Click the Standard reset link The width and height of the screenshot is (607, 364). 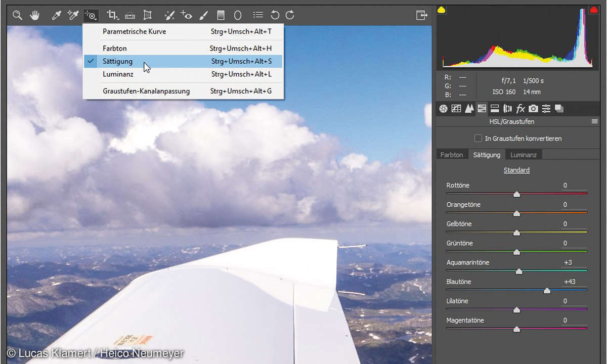tap(516, 170)
